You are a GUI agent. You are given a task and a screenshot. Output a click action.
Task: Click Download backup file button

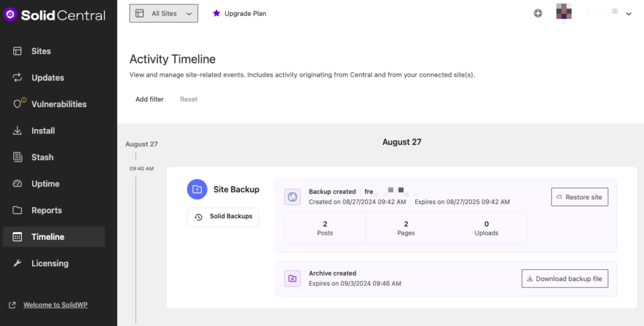pyautogui.click(x=564, y=279)
